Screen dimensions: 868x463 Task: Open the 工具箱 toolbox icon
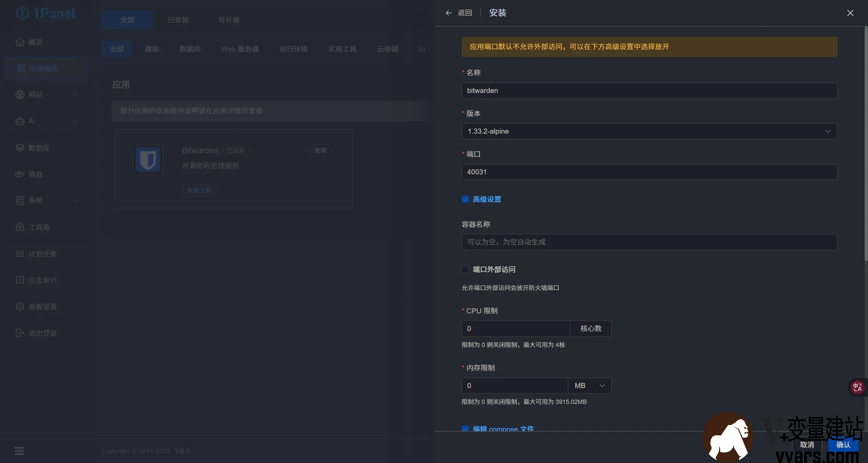click(20, 227)
